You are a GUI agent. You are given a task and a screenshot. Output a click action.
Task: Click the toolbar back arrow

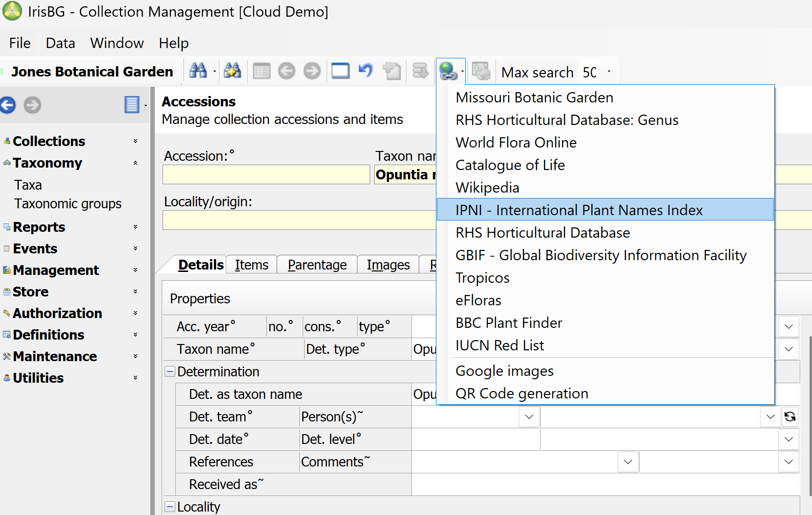tap(287, 72)
